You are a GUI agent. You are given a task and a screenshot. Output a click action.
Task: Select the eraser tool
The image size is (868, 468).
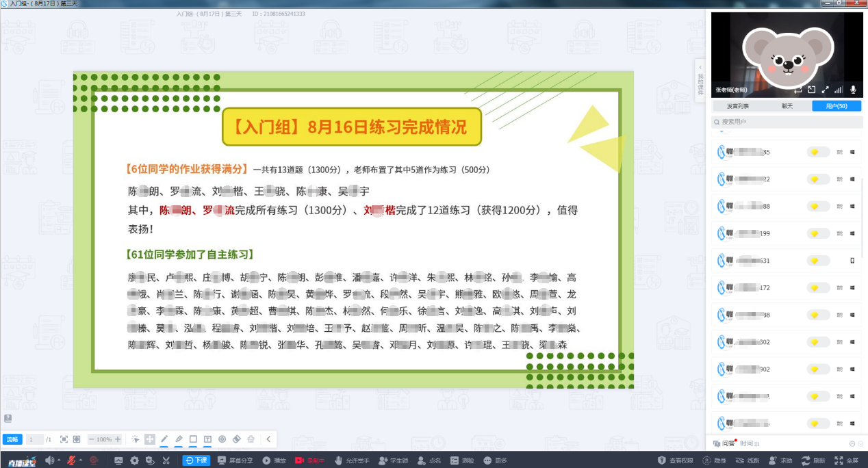tap(237, 439)
